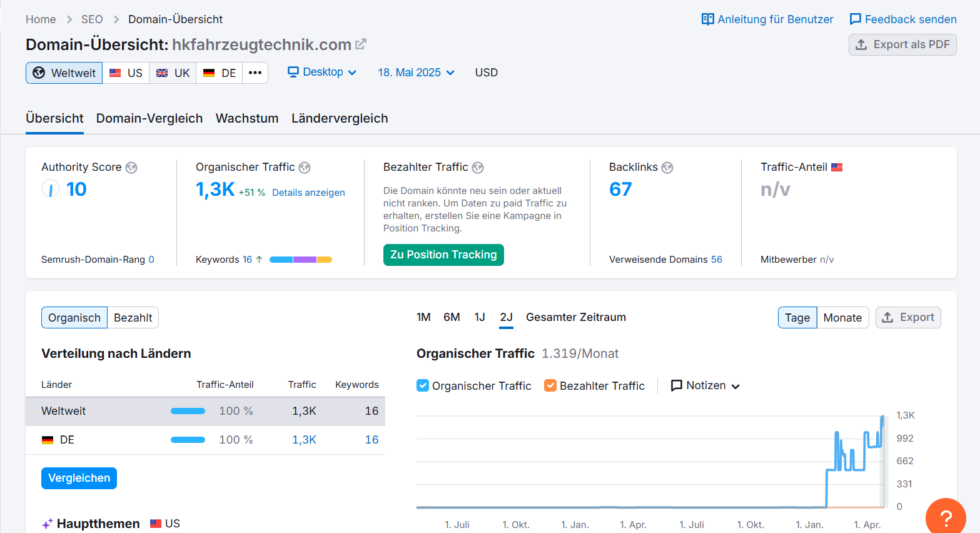Select Gesamter Zeitraum time range

[576, 317]
